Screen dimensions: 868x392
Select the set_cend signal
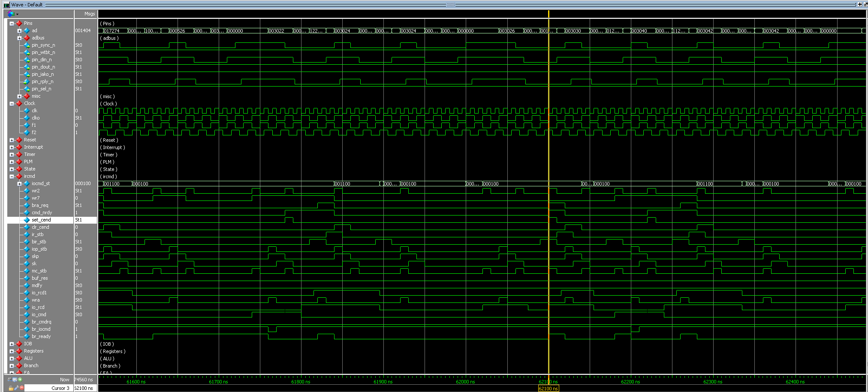(41, 220)
